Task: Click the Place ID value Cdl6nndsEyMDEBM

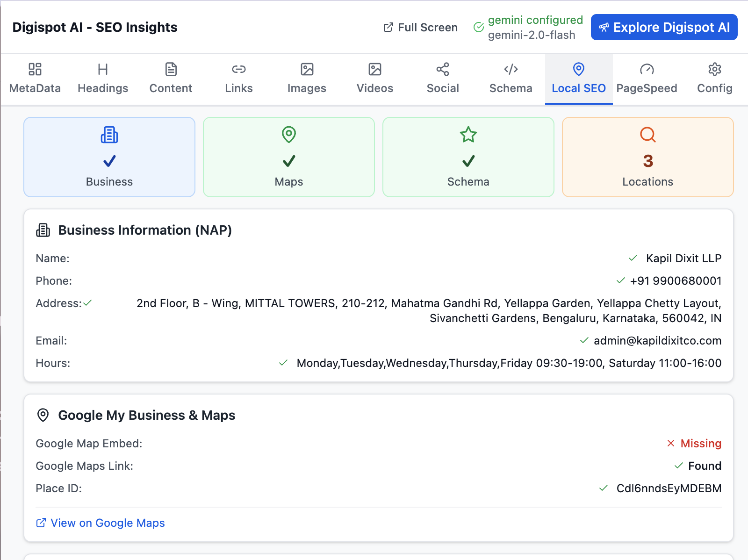Action: [x=669, y=488]
